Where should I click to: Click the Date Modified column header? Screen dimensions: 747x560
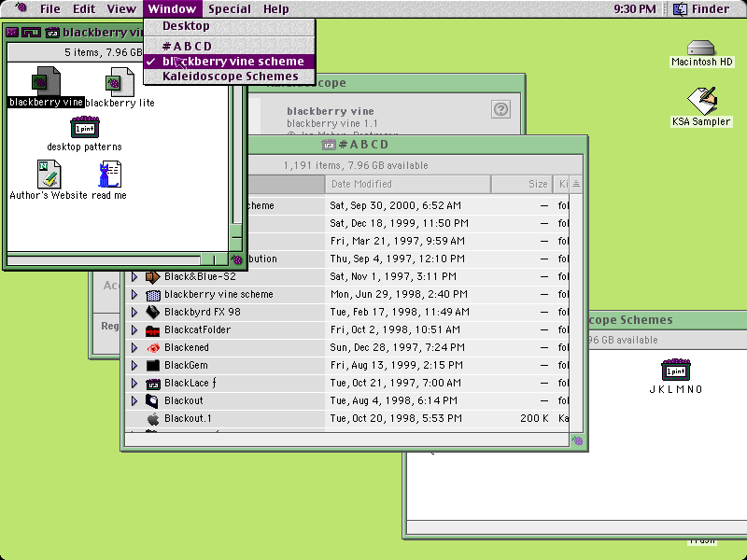(x=408, y=184)
